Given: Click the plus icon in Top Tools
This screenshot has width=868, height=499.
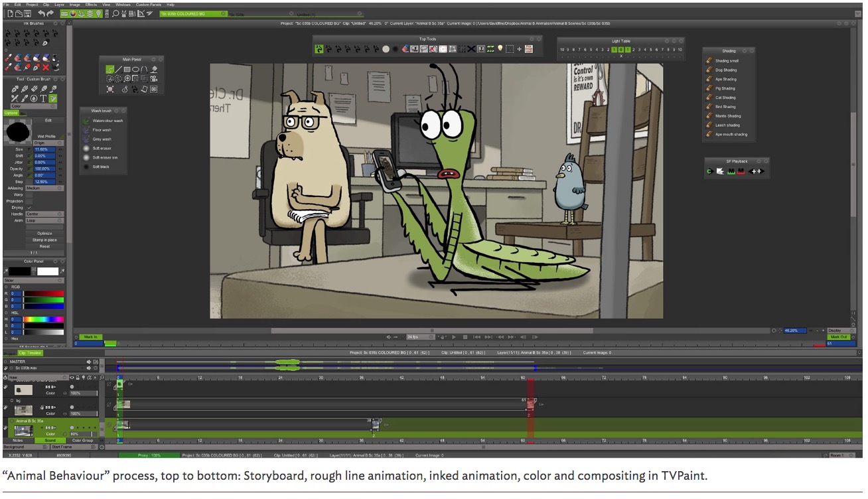Looking at the screenshot, I should click(x=519, y=48).
